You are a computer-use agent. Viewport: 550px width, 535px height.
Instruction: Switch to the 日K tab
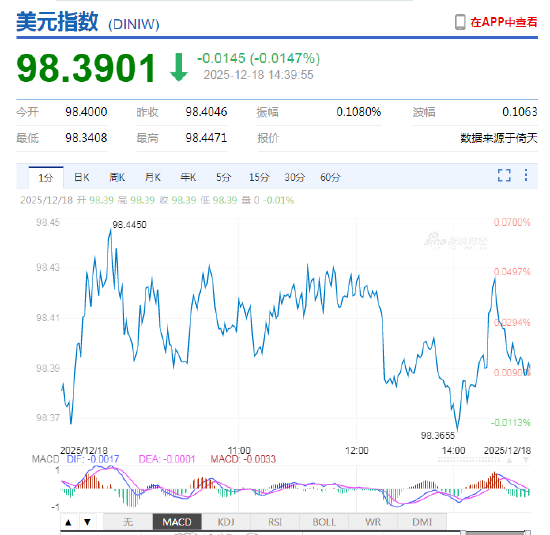[x=82, y=178]
